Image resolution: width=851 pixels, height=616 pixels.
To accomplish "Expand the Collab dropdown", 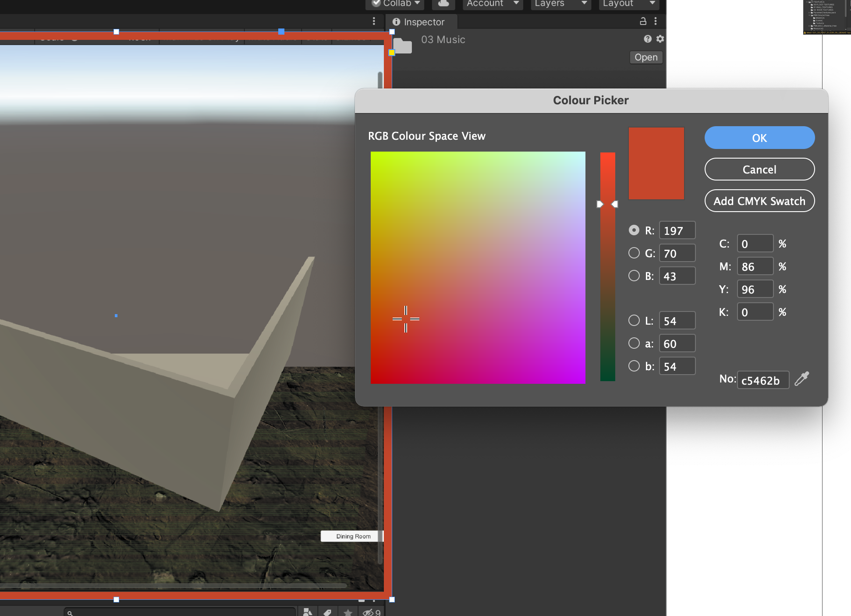I will (394, 4).
